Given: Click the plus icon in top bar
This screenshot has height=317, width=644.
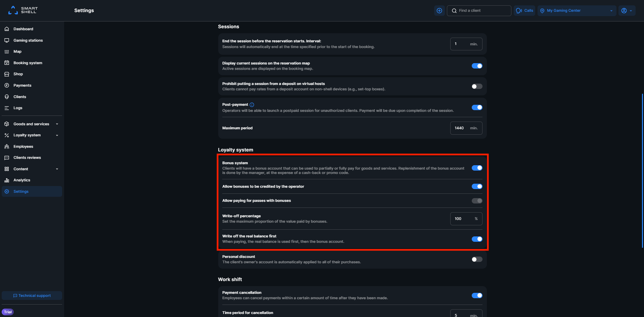Looking at the screenshot, I should 439,11.
